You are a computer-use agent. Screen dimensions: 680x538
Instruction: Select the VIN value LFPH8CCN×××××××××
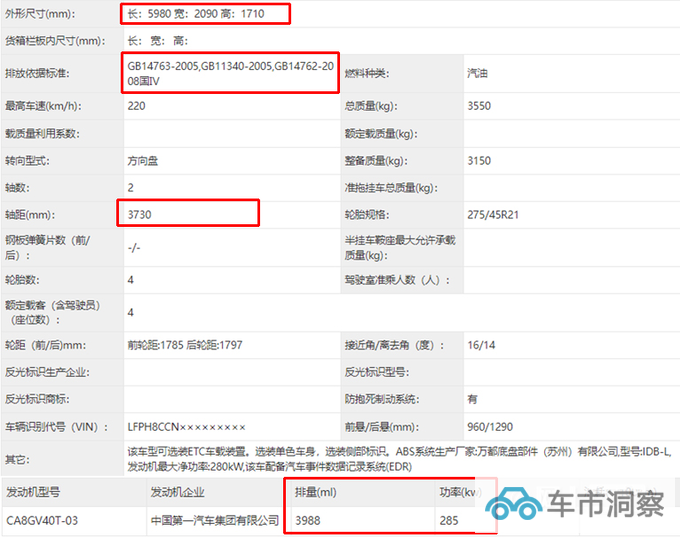click(x=186, y=427)
